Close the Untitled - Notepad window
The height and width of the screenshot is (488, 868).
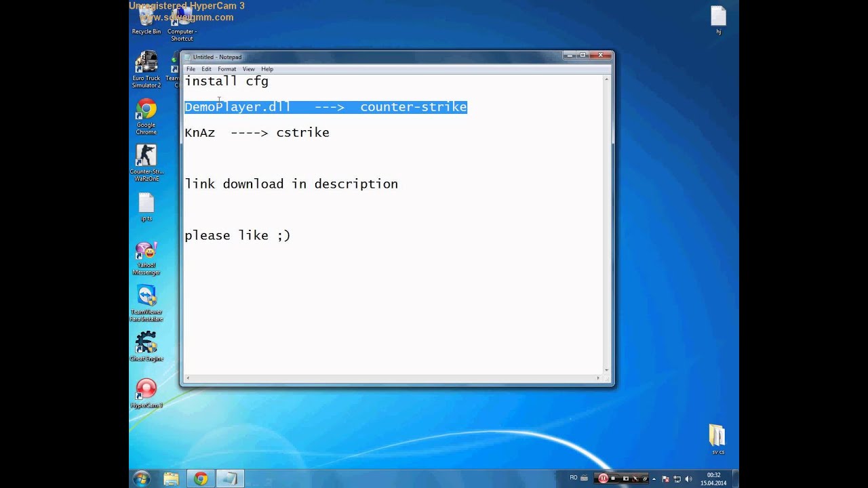(600, 56)
